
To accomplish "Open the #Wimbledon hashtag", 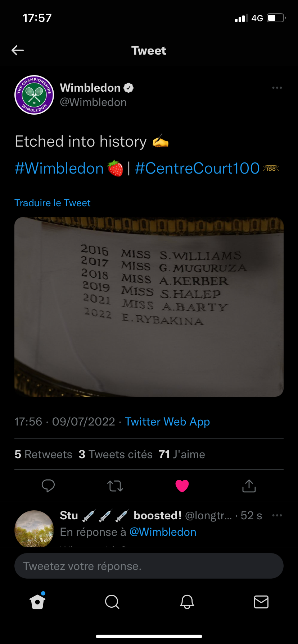I will 59,168.
